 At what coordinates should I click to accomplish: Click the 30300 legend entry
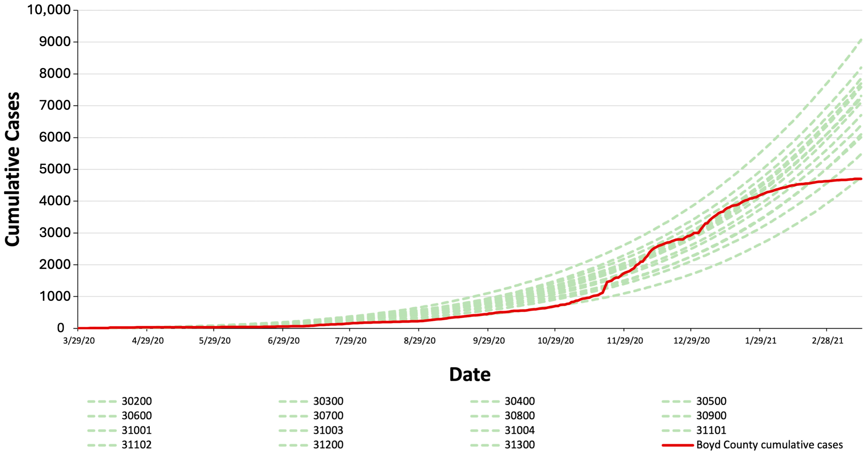328,401
